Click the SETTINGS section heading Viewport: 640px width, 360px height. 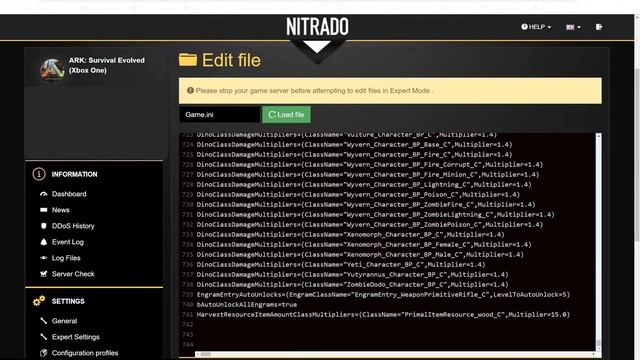point(68,301)
